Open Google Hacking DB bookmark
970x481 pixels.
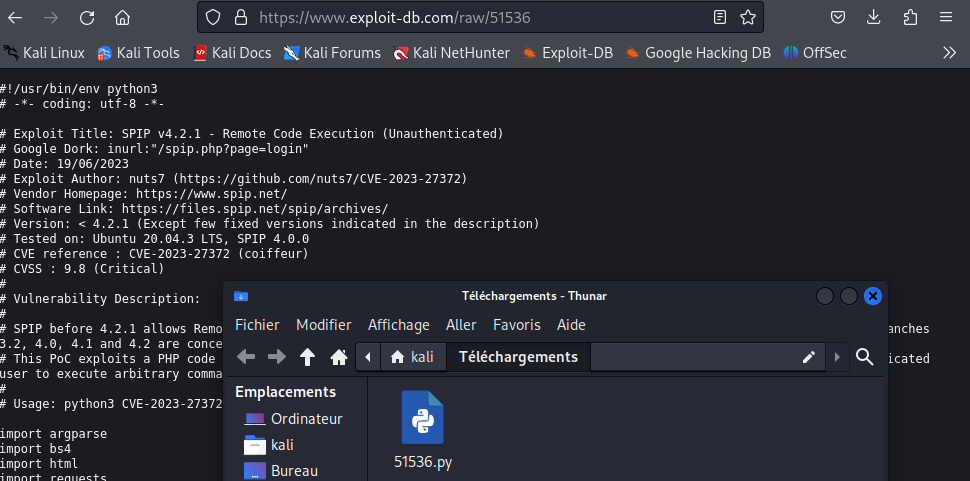698,53
